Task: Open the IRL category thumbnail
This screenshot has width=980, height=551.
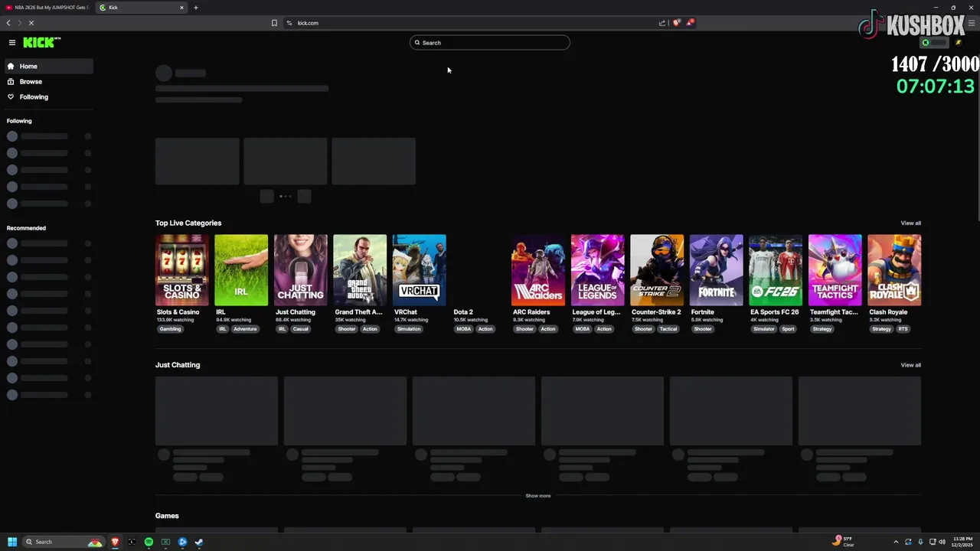Action: point(241,270)
